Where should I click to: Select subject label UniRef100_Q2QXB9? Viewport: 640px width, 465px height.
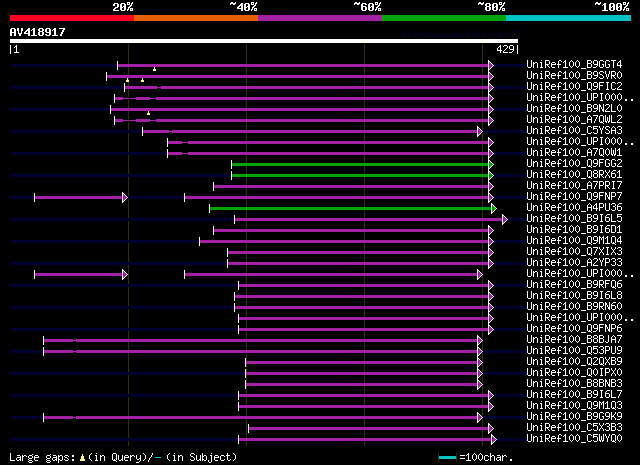coord(574,362)
